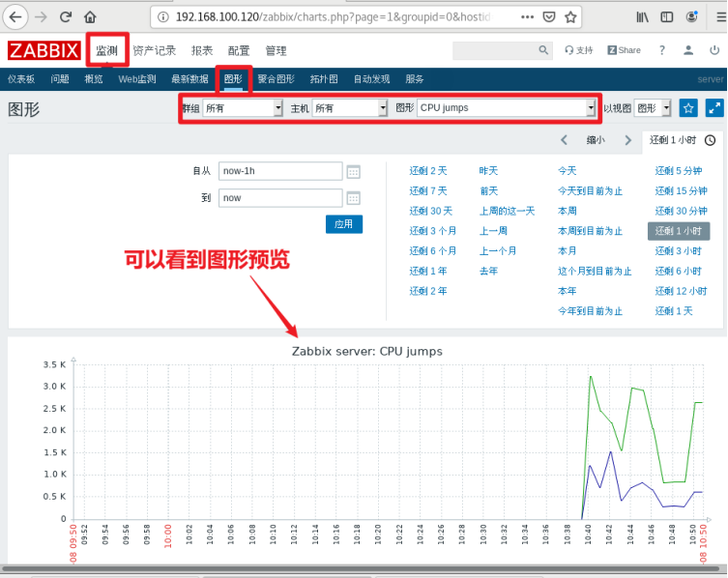The image size is (728, 578).
Task: Select the 图形 graphs submenu tab
Action: pos(233,79)
